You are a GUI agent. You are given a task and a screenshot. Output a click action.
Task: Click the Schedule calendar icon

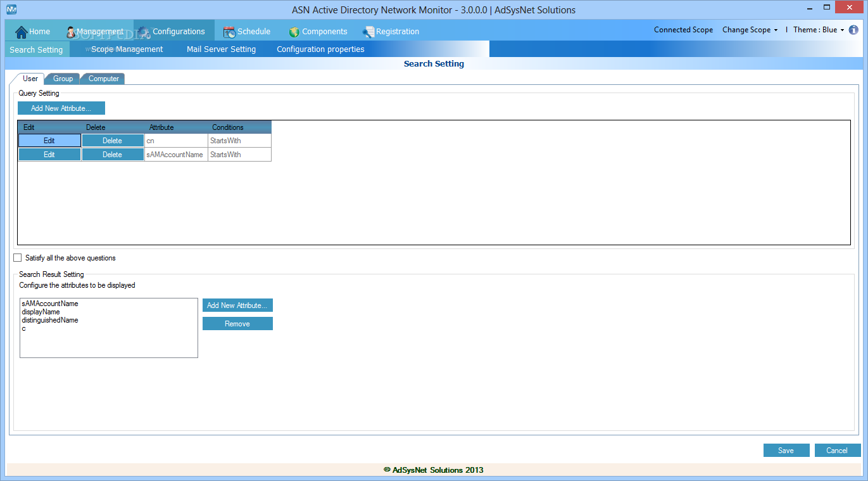coord(229,32)
